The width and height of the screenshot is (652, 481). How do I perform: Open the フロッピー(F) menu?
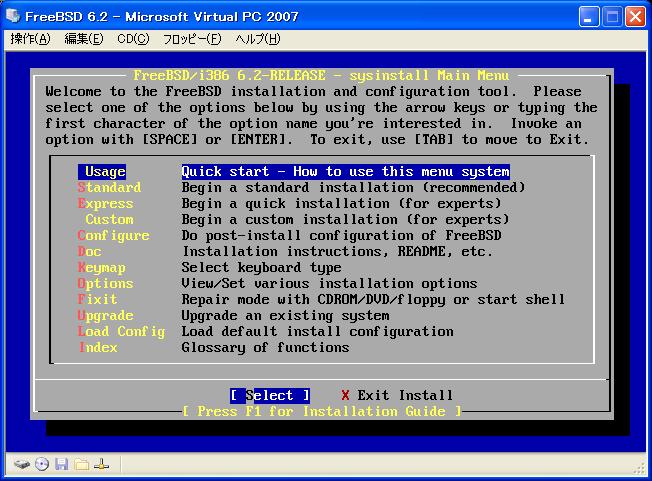tap(192, 39)
